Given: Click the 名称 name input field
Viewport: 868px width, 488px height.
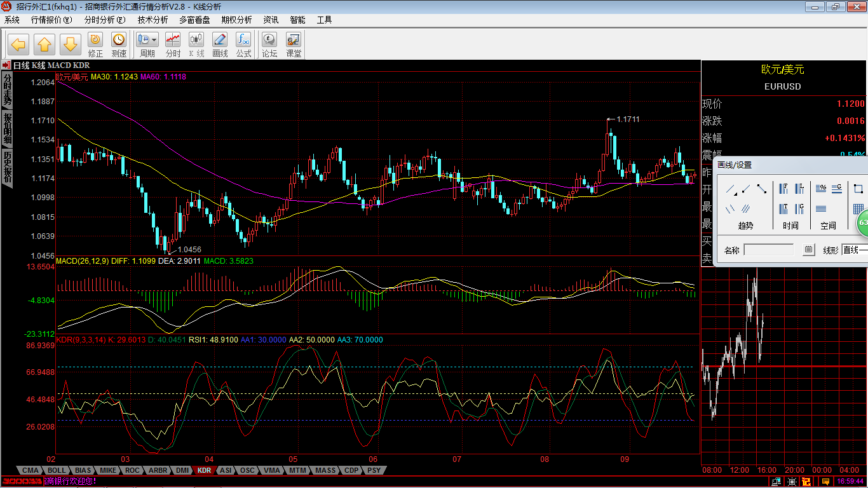Looking at the screenshot, I should [x=768, y=250].
